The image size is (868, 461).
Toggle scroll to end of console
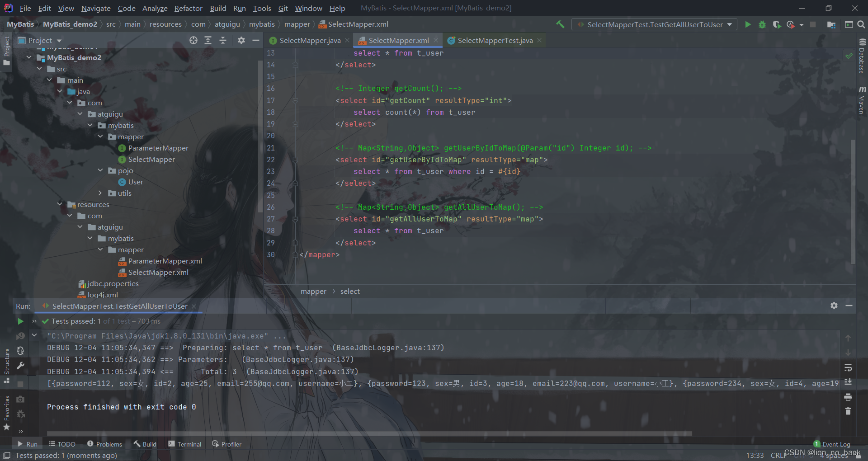(x=848, y=382)
